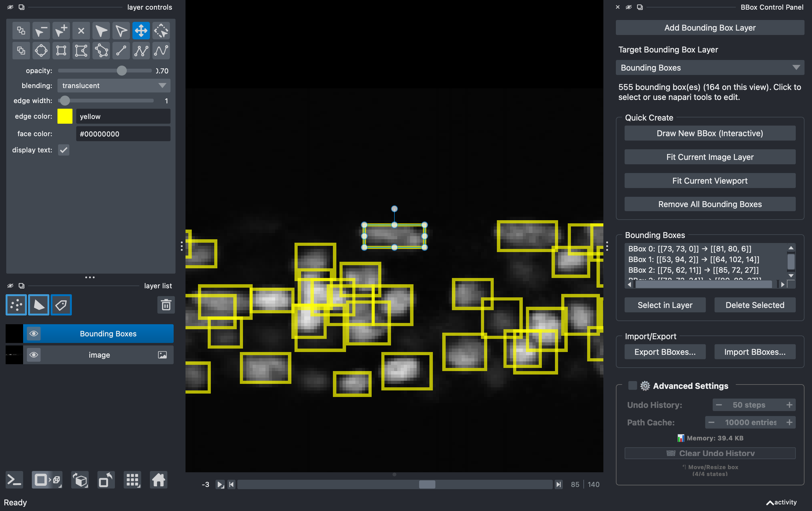Screen dimensions: 812x511
Task: Open the blending translucent dropdown
Action: click(x=114, y=86)
